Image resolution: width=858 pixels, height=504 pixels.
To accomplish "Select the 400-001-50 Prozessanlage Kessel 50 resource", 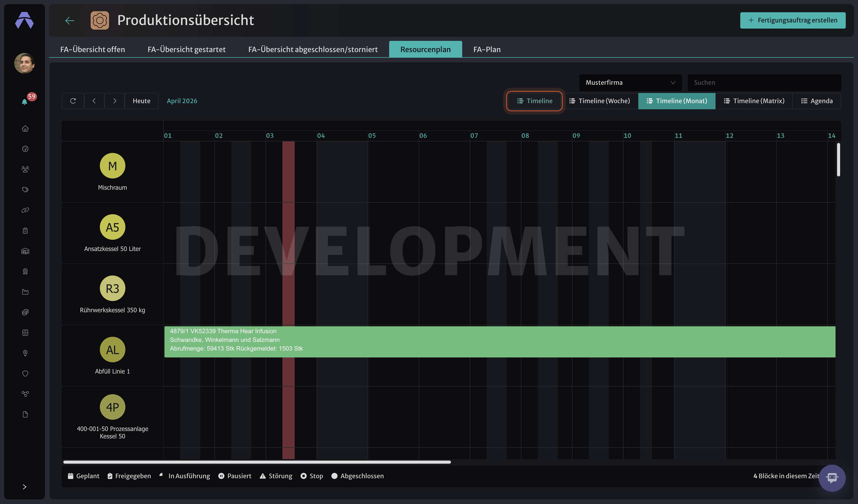I will (x=112, y=417).
